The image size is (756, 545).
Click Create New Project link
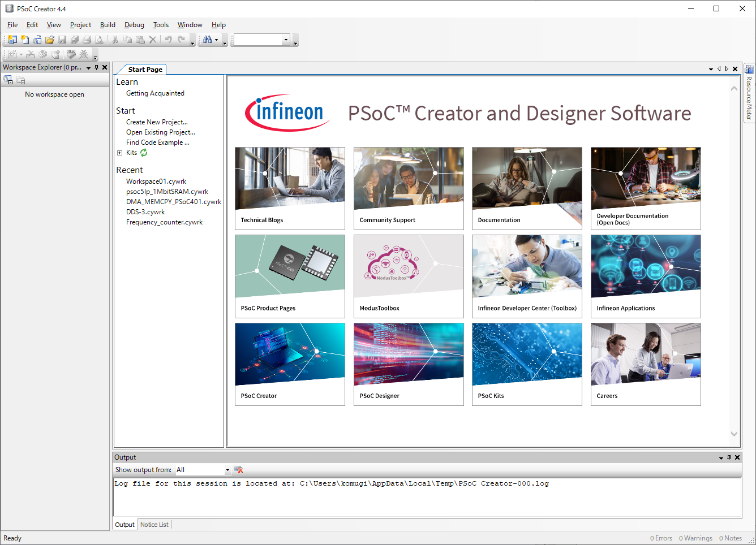click(x=157, y=122)
